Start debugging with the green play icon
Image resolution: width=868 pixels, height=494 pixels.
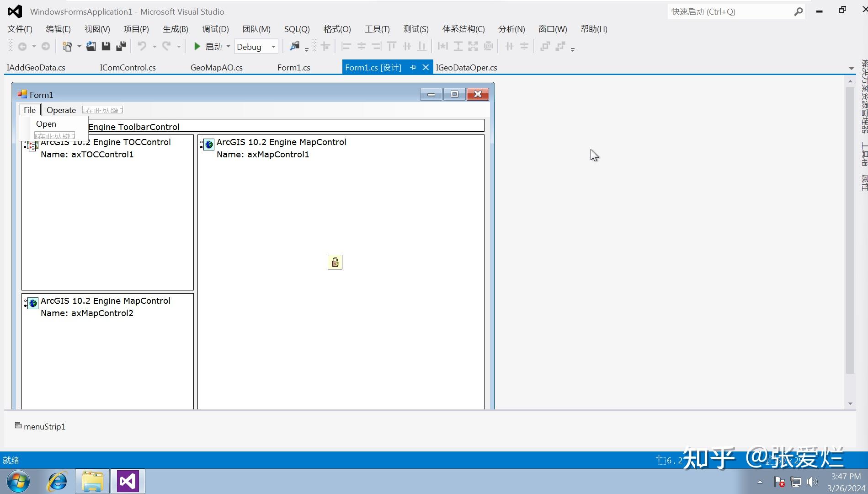197,47
